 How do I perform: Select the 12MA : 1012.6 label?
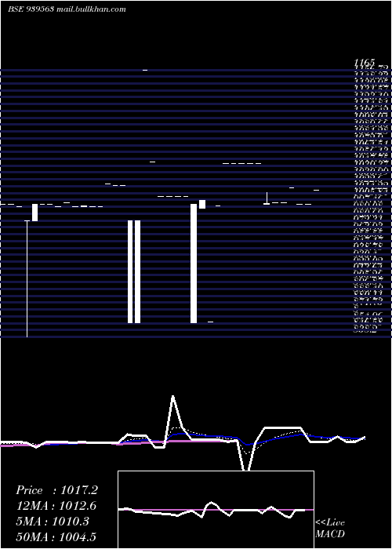[x=56, y=506]
